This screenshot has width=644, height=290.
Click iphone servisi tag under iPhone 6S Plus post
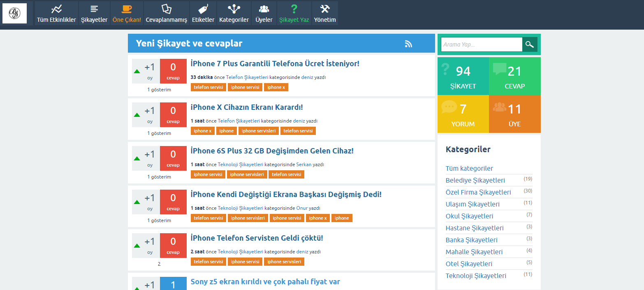click(x=208, y=174)
